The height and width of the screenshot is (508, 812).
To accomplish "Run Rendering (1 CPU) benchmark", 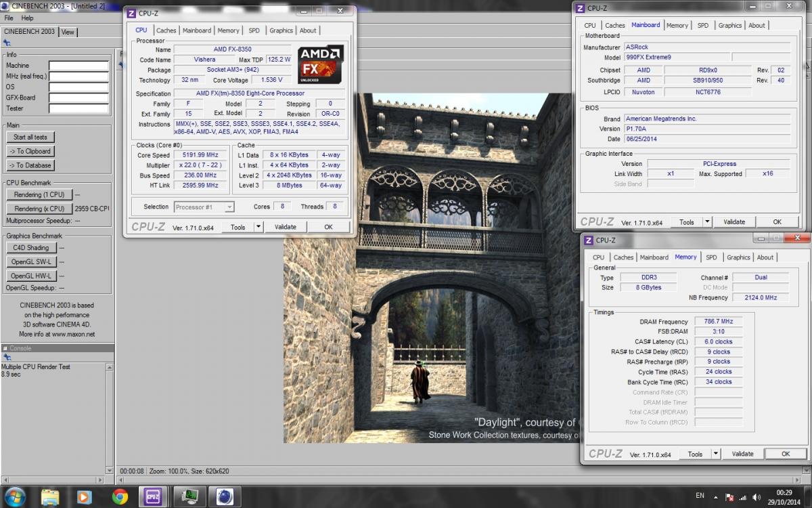I will tap(39, 194).
